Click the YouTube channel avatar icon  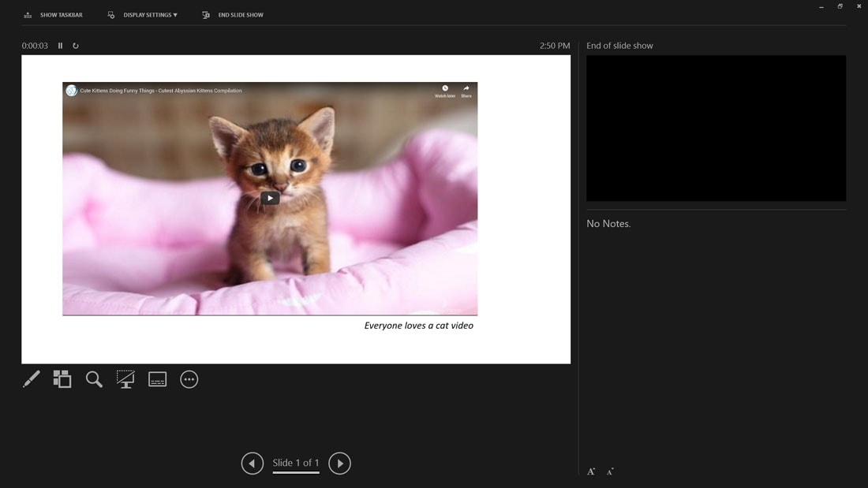[x=71, y=90]
